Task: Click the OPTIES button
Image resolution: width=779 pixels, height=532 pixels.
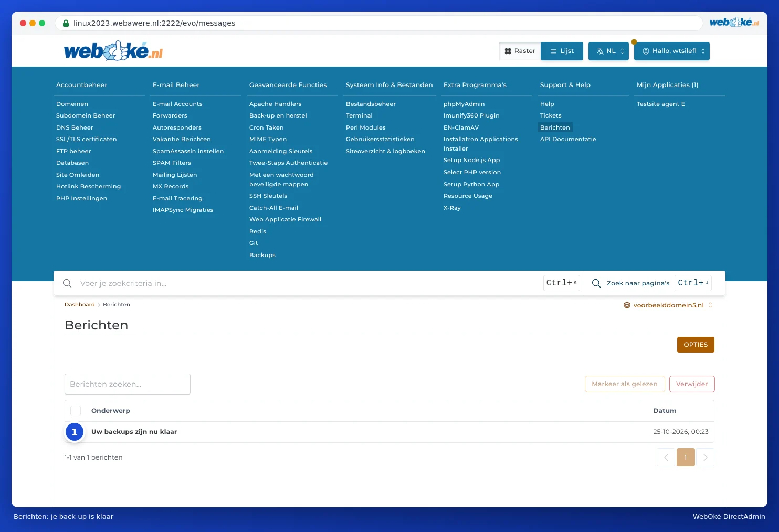Action: (x=696, y=345)
